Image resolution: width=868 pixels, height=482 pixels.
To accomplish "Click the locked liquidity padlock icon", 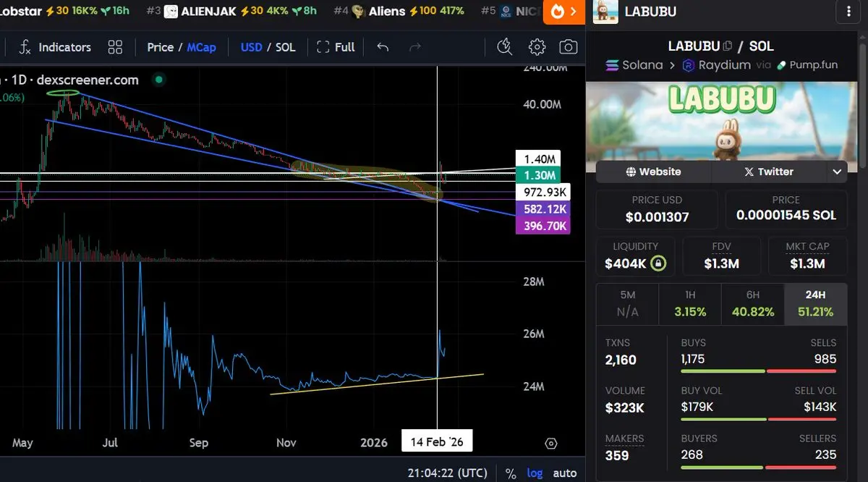I will click(x=658, y=263).
